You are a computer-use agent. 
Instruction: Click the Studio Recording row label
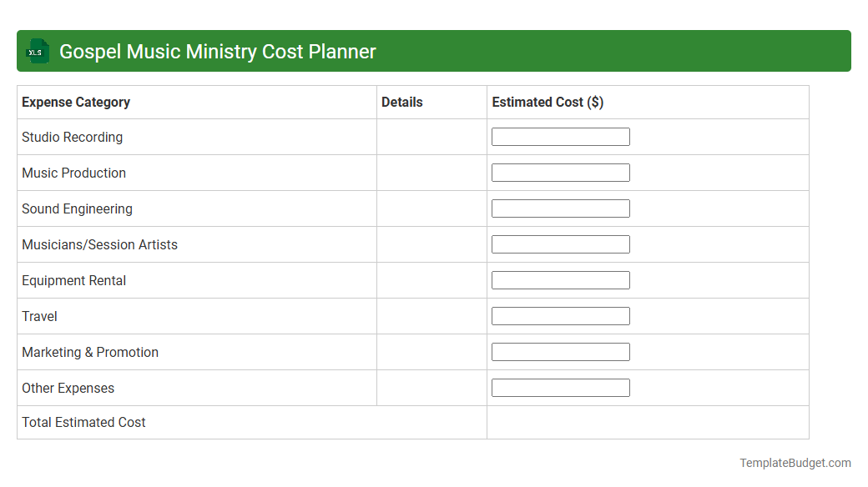(x=72, y=137)
